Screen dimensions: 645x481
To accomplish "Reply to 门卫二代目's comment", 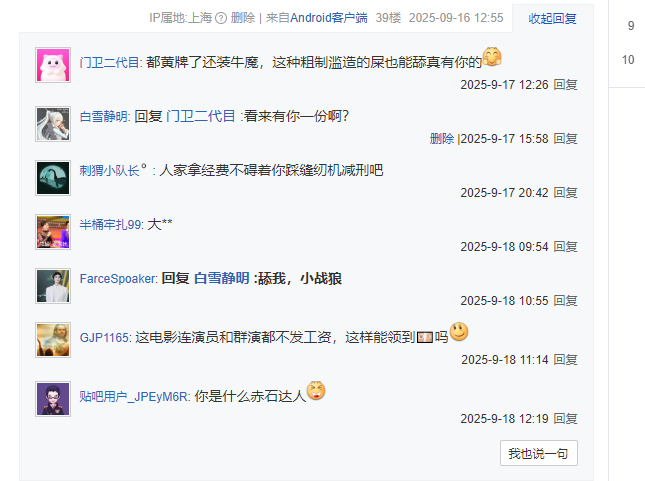I will pos(565,85).
